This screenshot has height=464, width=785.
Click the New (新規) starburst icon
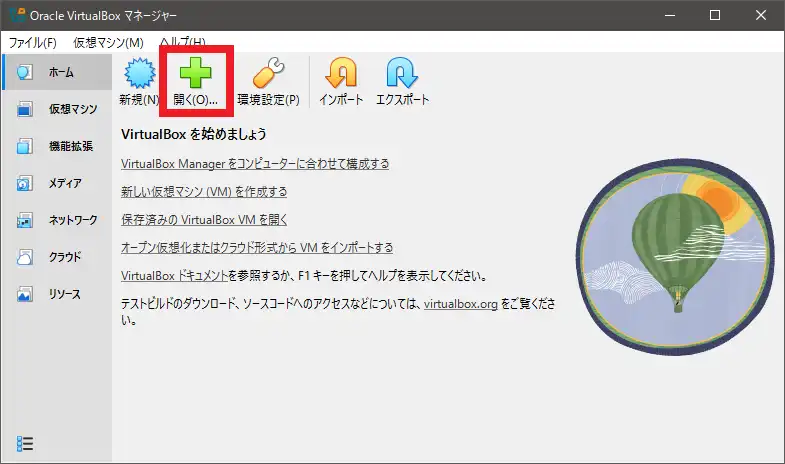(140, 73)
